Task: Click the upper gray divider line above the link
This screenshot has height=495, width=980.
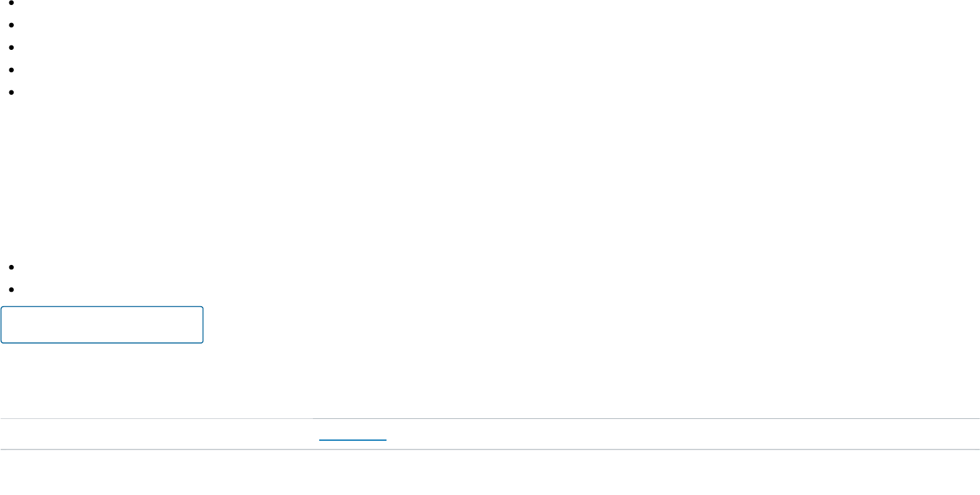Action: pos(490,418)
